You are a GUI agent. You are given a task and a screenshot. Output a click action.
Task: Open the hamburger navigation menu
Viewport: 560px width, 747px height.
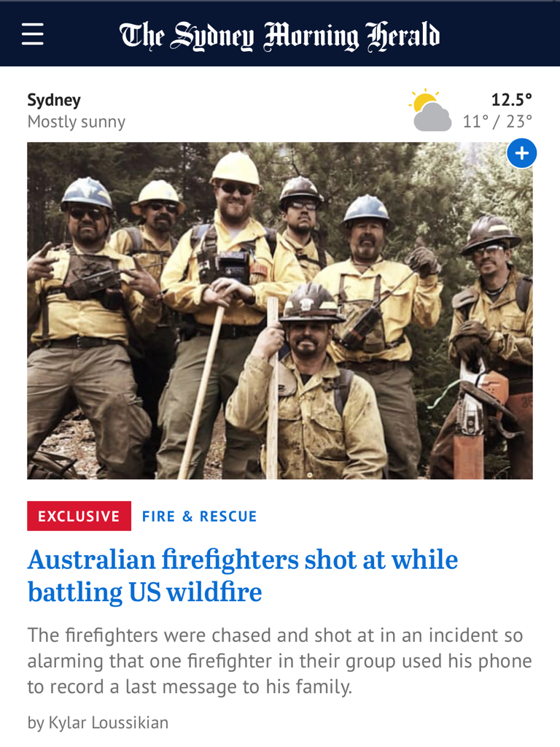tap(33, 34)
